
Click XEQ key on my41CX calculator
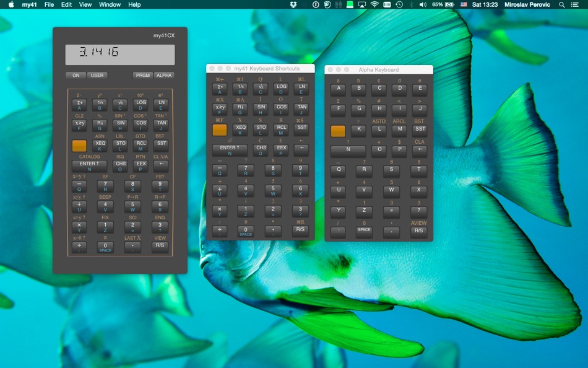click(x=100, y=146)
